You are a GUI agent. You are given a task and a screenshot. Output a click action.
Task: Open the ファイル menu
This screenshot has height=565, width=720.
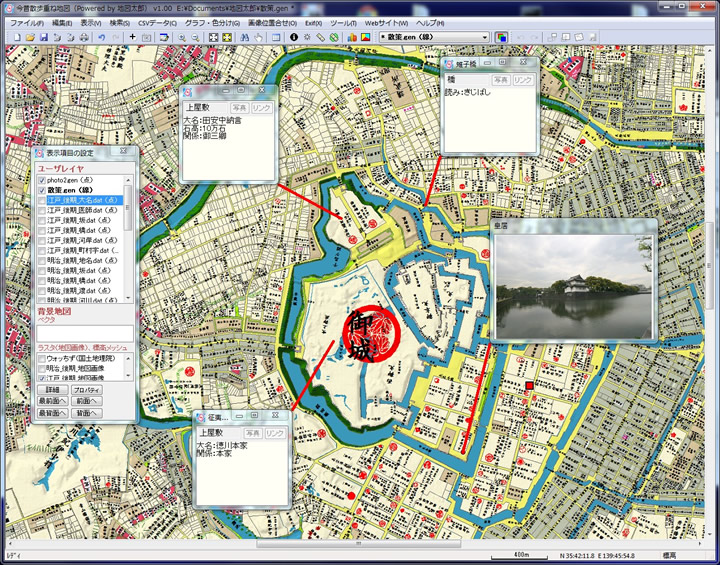[x=27, y=21]
